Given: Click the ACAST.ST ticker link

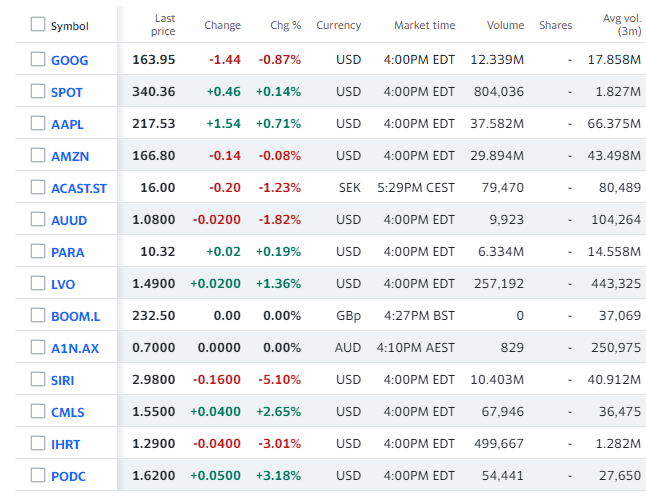Looking at the screenshot, I should click(x=77, y=188).
